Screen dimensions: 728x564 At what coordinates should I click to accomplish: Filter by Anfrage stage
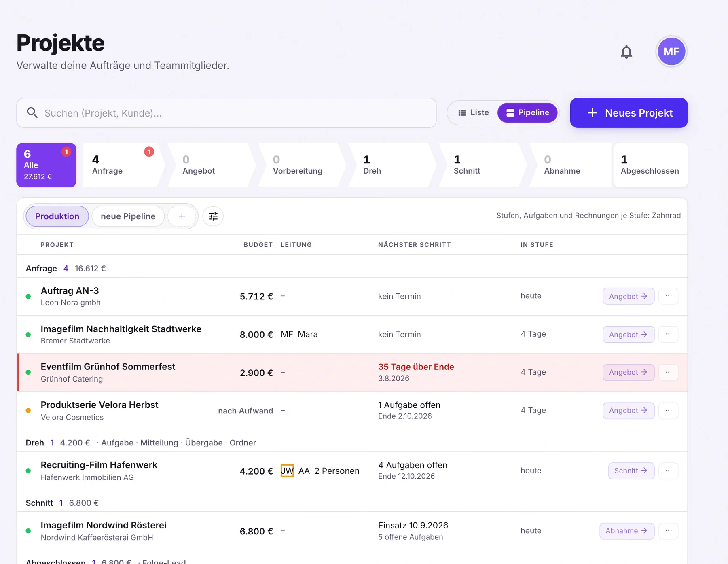(x=123, y=165)
